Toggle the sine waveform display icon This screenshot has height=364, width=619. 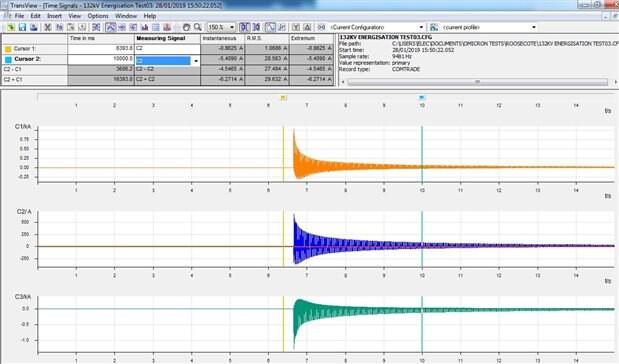point(270,27)
